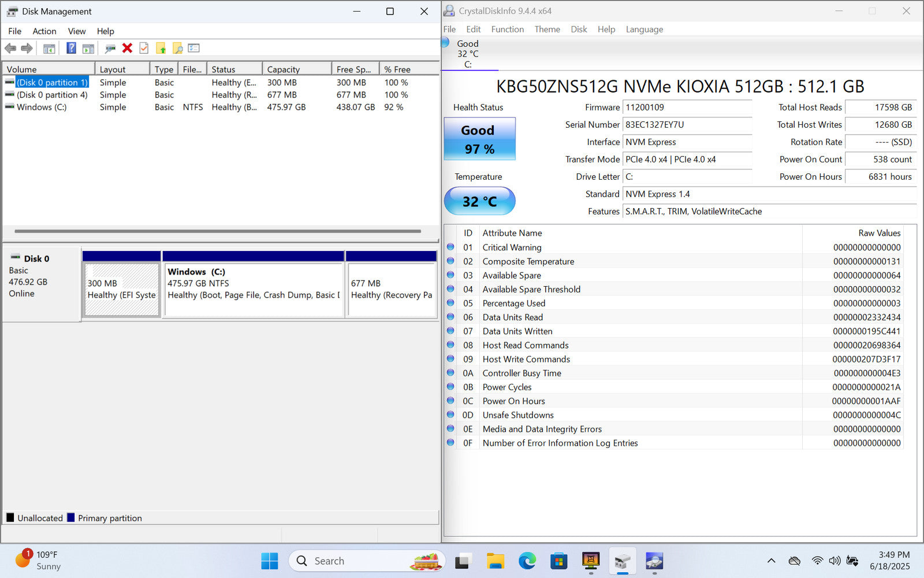Click the monitor app icon on taskbar
Screen dimensions: 924x578
[590, 561]
